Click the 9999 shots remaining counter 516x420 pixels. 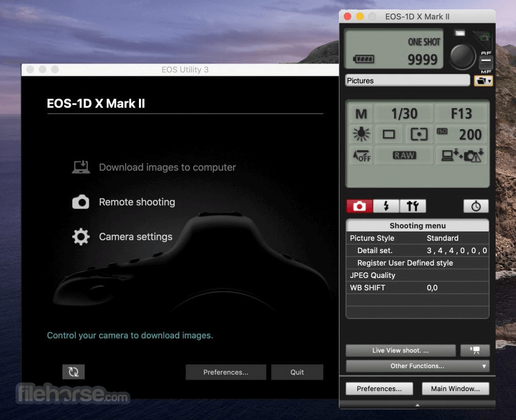tap(423, 59)
